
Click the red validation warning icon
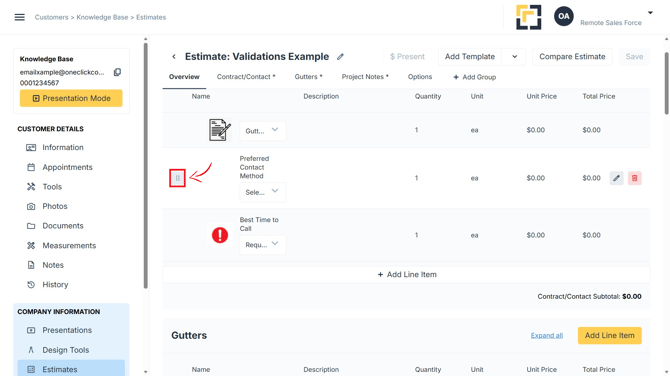click(220, 235)
